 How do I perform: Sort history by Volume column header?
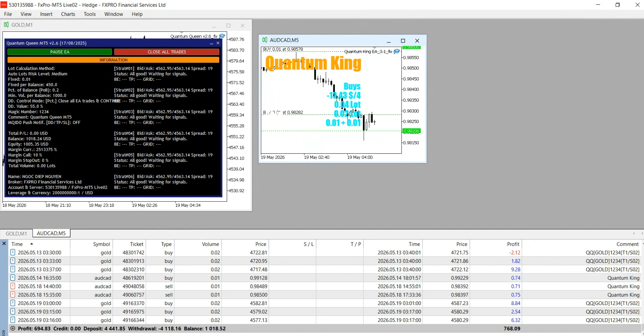198,244
